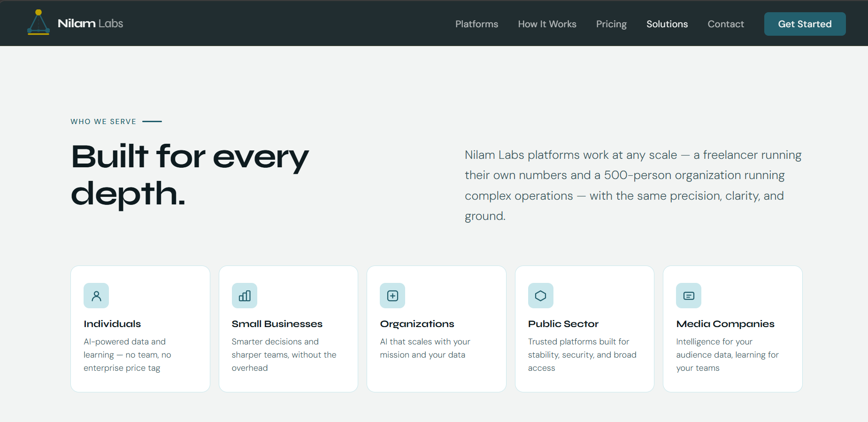Click the Nilam Labs triangle logo icon
The image size is (868, 422).
point(38,23)
